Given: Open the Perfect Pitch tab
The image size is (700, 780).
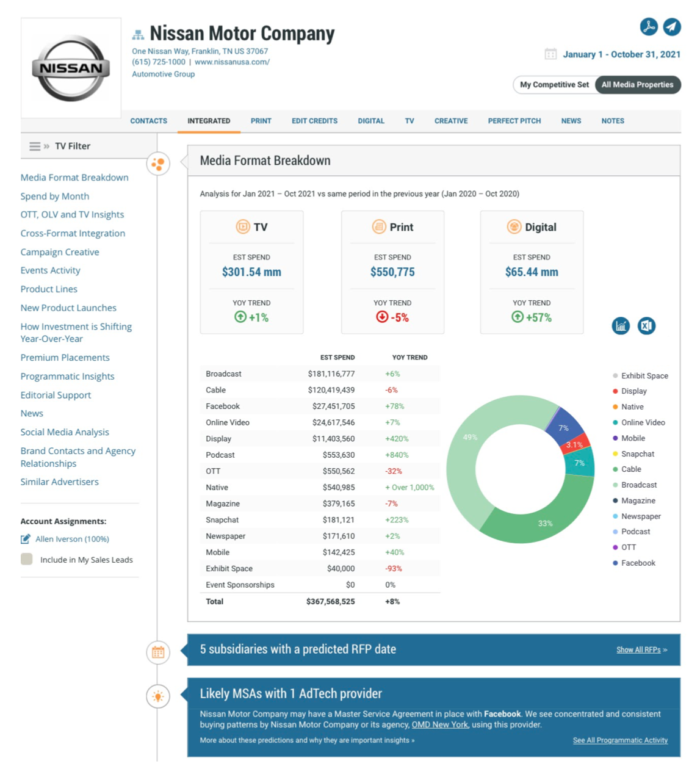Looking at the screenshot, I should [514, 121].
